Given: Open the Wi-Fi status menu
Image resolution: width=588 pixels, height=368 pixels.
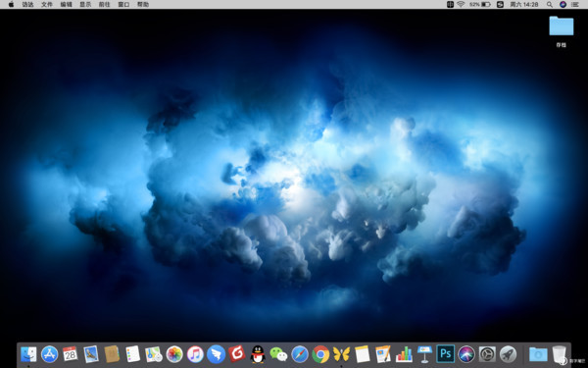Looking at the screenshot, I should click(461, 5).
